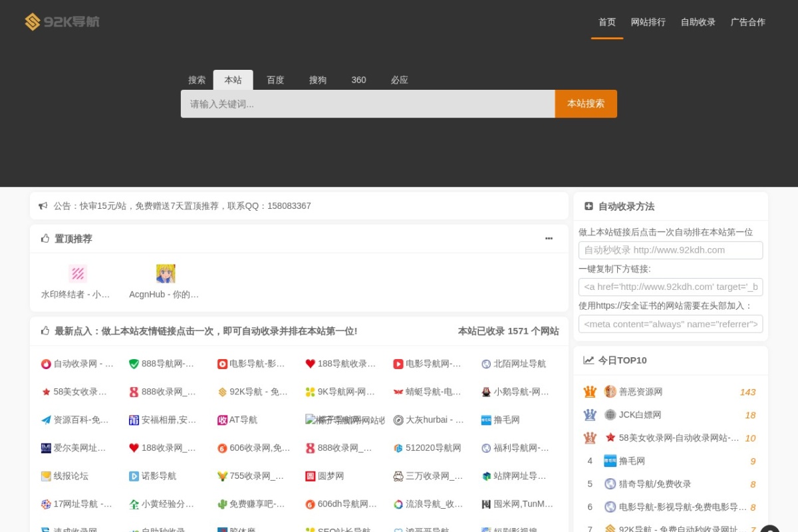The height and width of the screenshot is (532, 798).
Task: Click the keyword search input field
Action: [367, 103]
